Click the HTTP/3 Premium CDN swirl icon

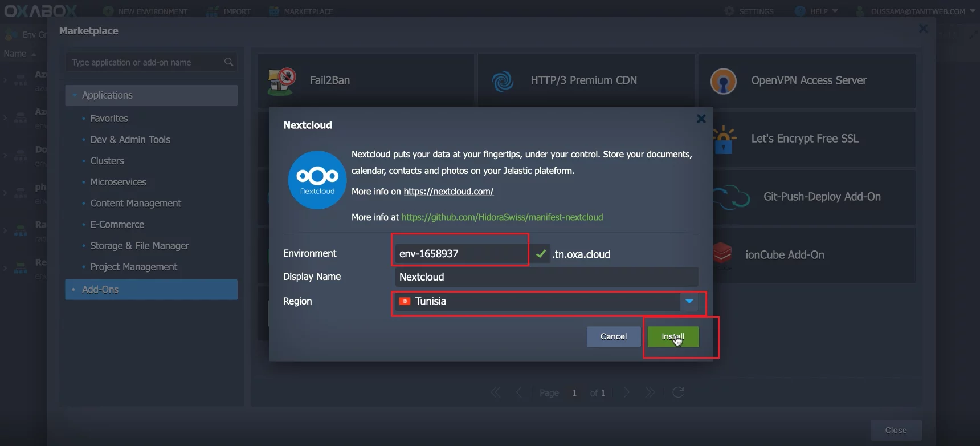[503, 81]
